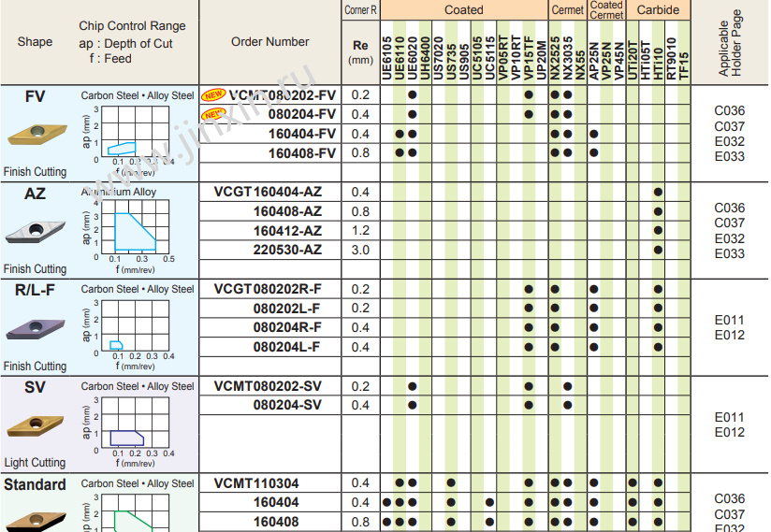771x532 pixels.
Task: Open the AZ aluminium alloy chip chart
Action: coord(136,232)
